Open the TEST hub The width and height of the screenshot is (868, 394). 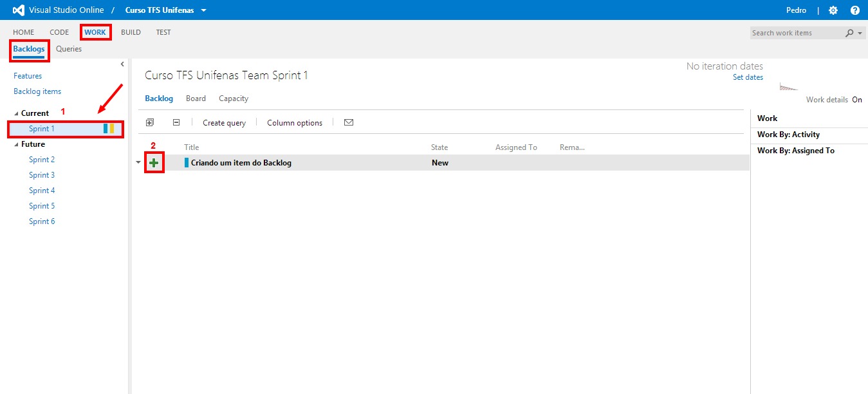(x=163, y=32)
